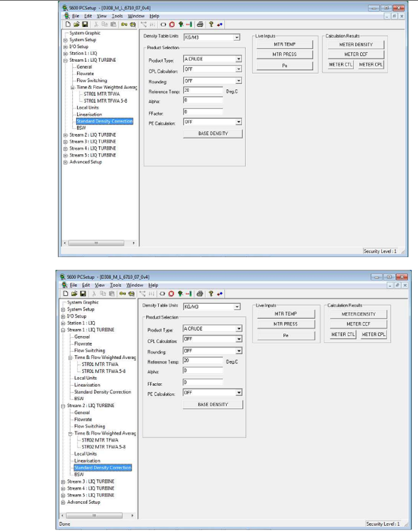Select STR02 MTR TFWA 5-8 in lower window
This screenshot has width=418, height=532.
pos(104,447)
